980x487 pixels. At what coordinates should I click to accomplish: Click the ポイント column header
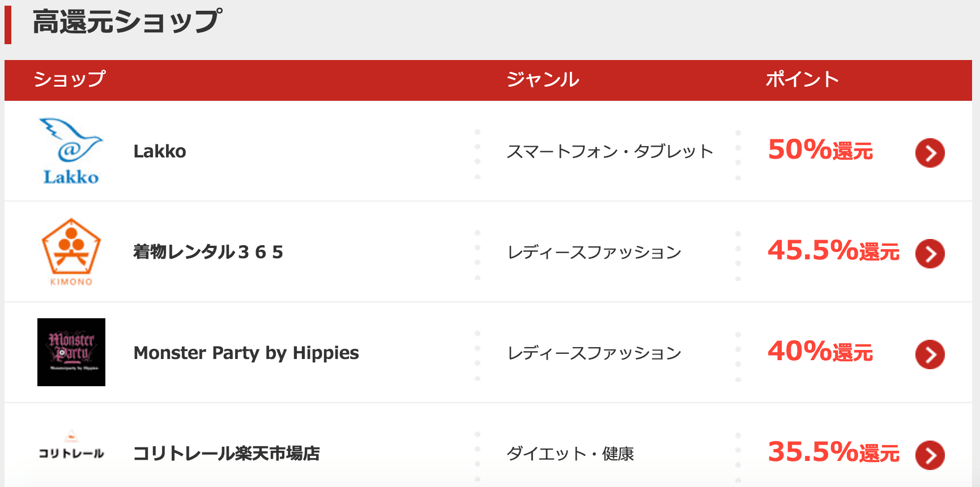[x=802, y=79]
